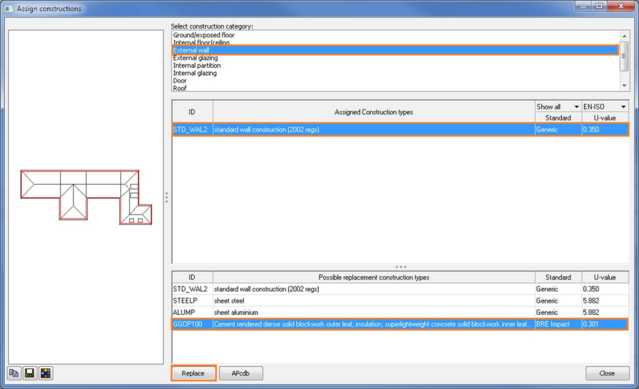Click the Replace button
The height and width of the screenshot is (389, 639).
193,373
